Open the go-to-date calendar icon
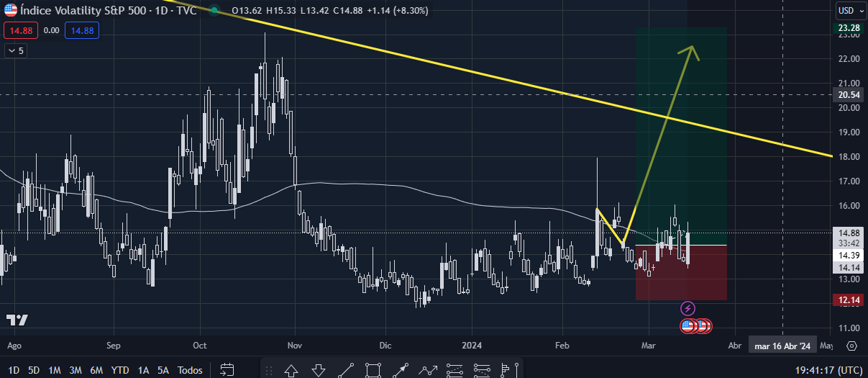Image resolution: width=868 pixels, height=378 pixels. point(227,370)
